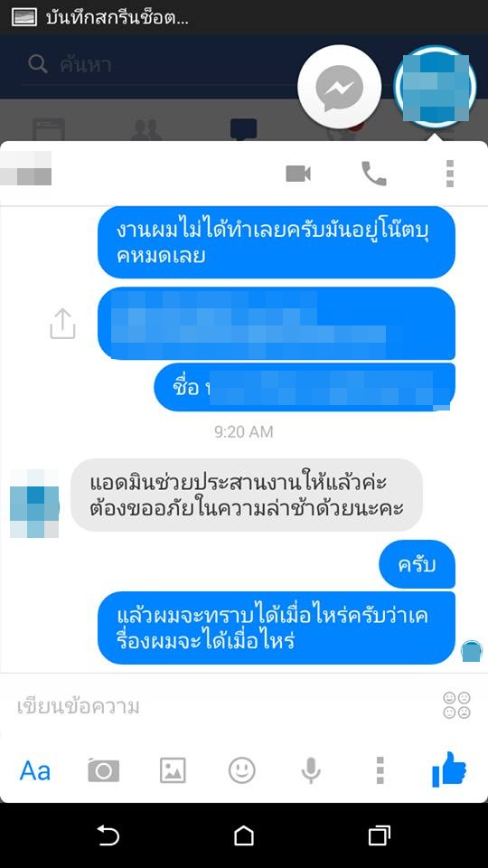Screen dimensions: 488x868
Task: Tap the Messenger chat head bubble
Action: [x=339, y=88]
